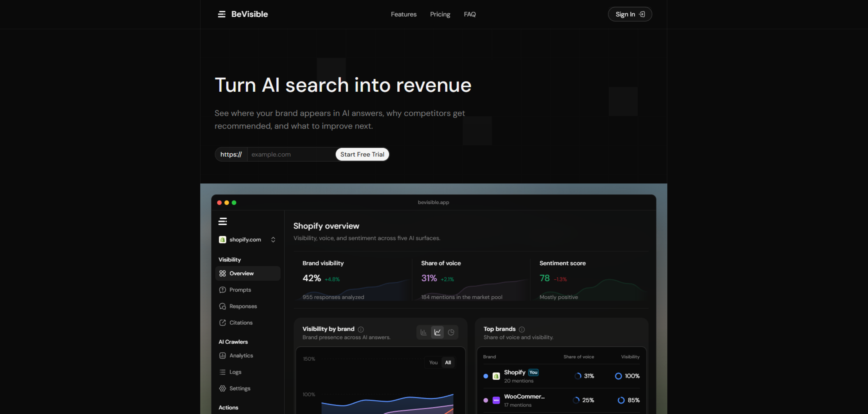
Task: Click the Sentiment score 78 value
Action: point(544,278)
